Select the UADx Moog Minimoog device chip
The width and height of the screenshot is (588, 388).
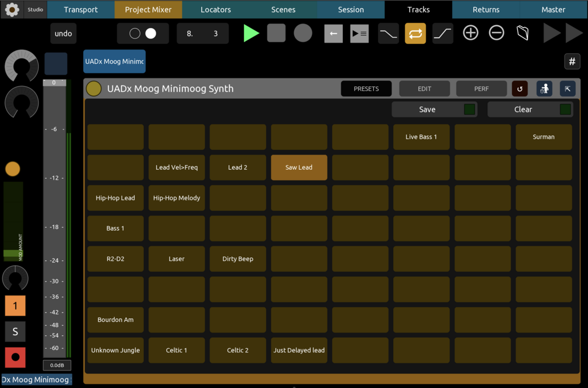click(x=114, y=61)
